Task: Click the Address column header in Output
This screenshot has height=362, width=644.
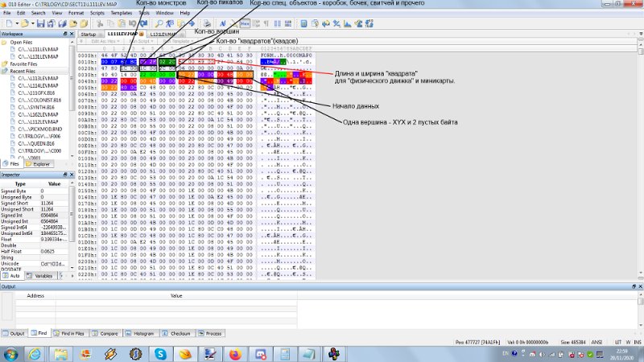Action: [35, 295]
